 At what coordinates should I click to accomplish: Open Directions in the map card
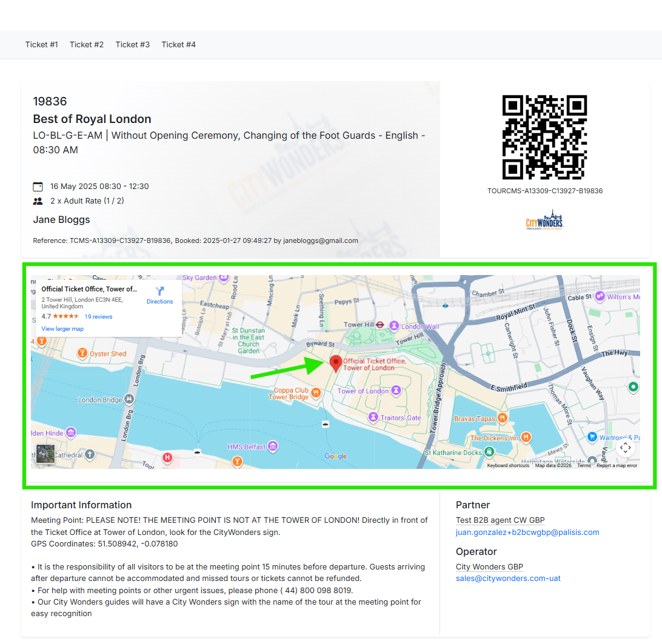159,296
